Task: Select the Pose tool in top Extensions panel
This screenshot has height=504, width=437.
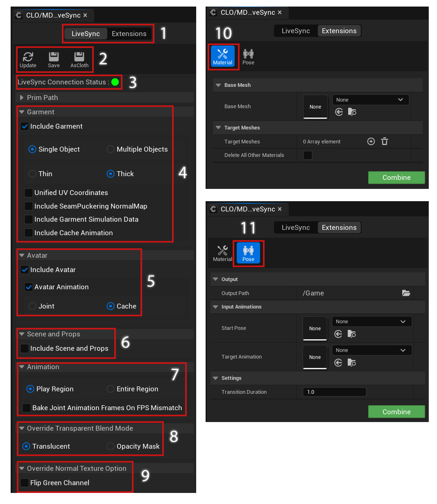Action: (x=248, y=56)
